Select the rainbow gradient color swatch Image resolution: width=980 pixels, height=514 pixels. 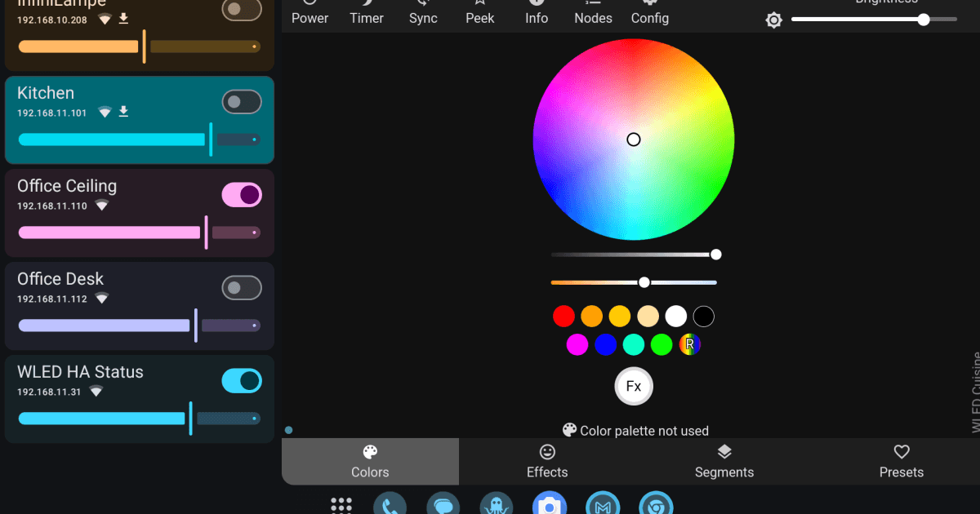click(x=689, y=344)
